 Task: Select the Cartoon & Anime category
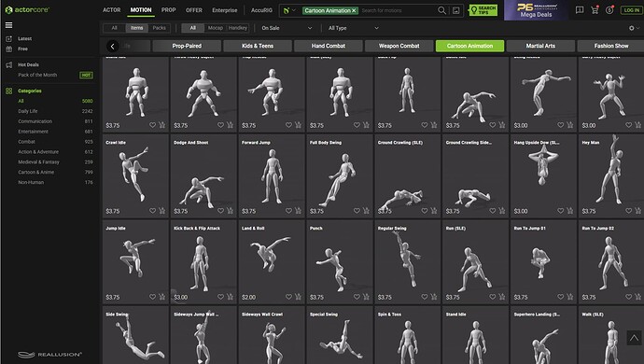point(35,173)
